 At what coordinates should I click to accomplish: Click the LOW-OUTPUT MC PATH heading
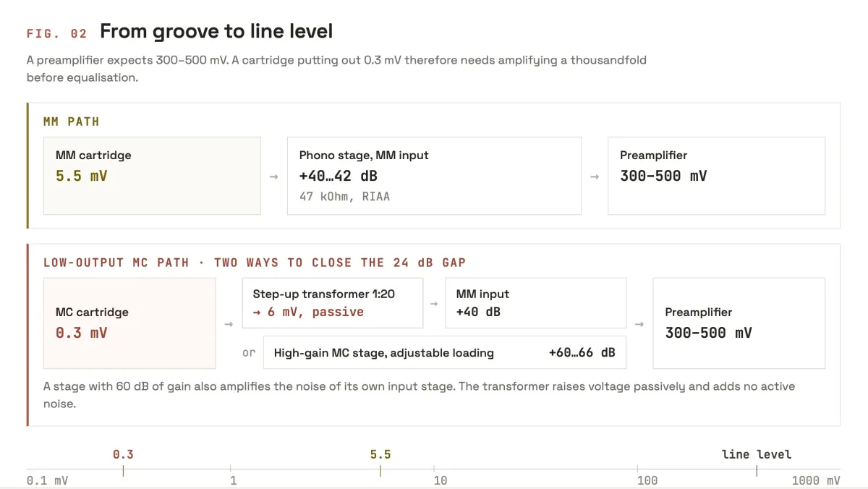[255, 263]
